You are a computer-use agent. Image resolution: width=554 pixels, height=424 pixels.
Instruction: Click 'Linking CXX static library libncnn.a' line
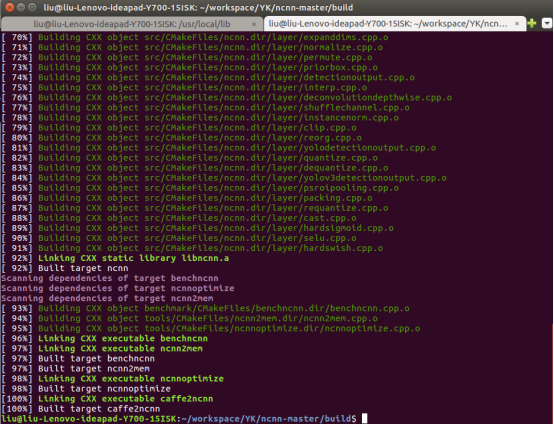coord(115,258)
